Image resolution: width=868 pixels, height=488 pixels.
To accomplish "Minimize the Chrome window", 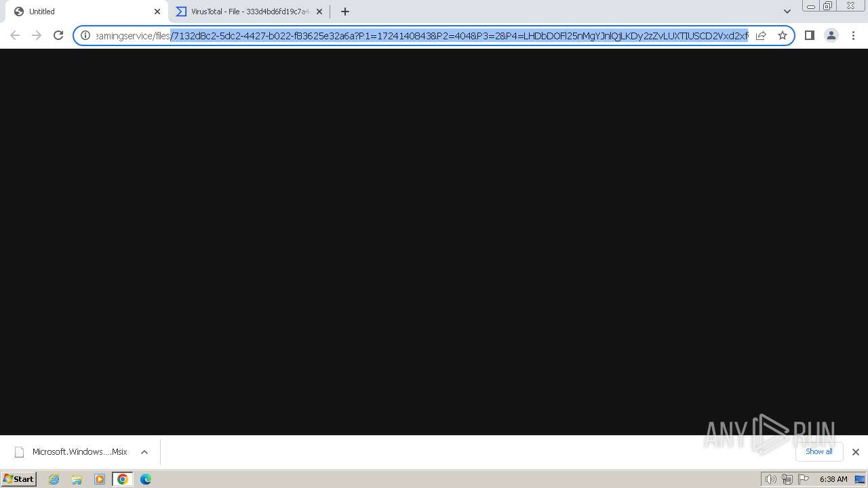I will [811, 6].
